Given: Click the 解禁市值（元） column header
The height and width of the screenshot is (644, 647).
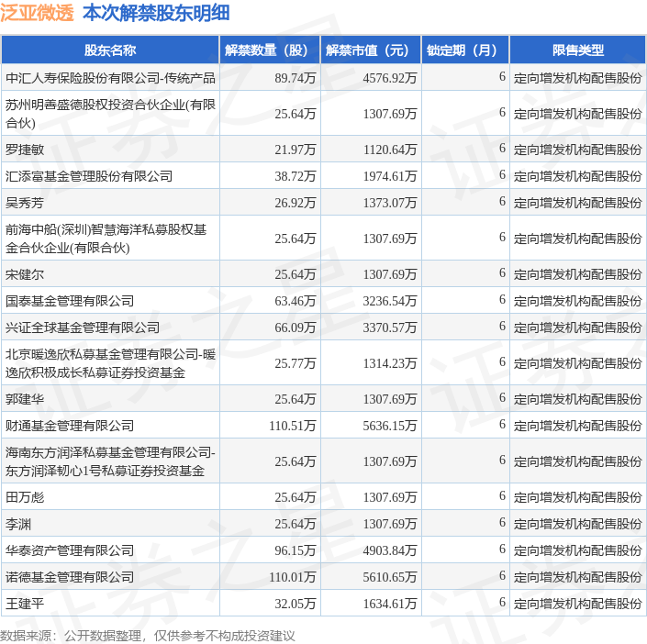Looking at the screenshot, I should click(371, 50).
